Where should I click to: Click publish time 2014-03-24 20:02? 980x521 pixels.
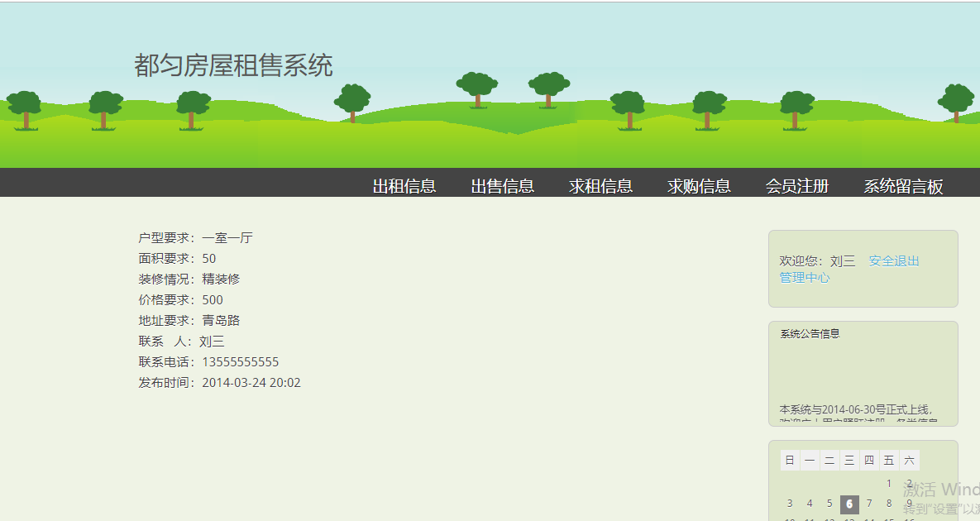coord(251,382)
